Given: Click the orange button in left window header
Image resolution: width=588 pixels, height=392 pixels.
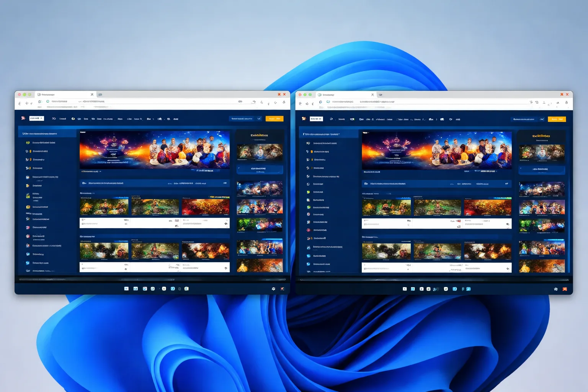Looking at the screenshot, I should tap(274, 119).
